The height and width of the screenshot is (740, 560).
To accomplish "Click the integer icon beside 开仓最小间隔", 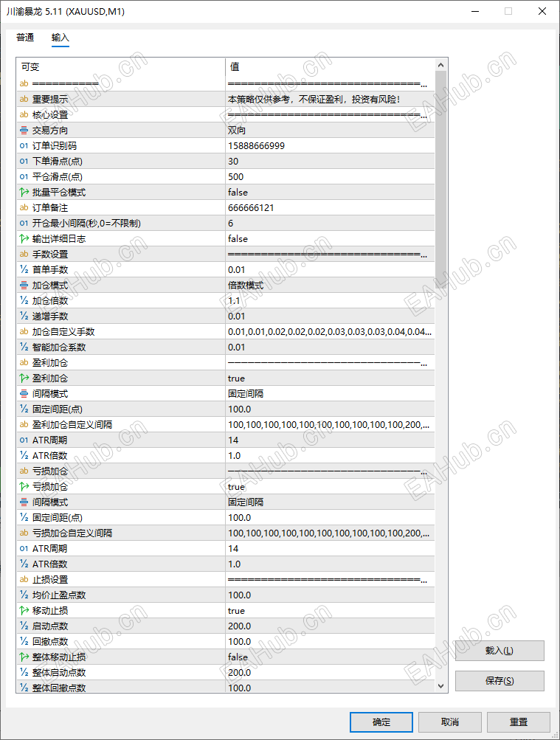I will (24, 224).
